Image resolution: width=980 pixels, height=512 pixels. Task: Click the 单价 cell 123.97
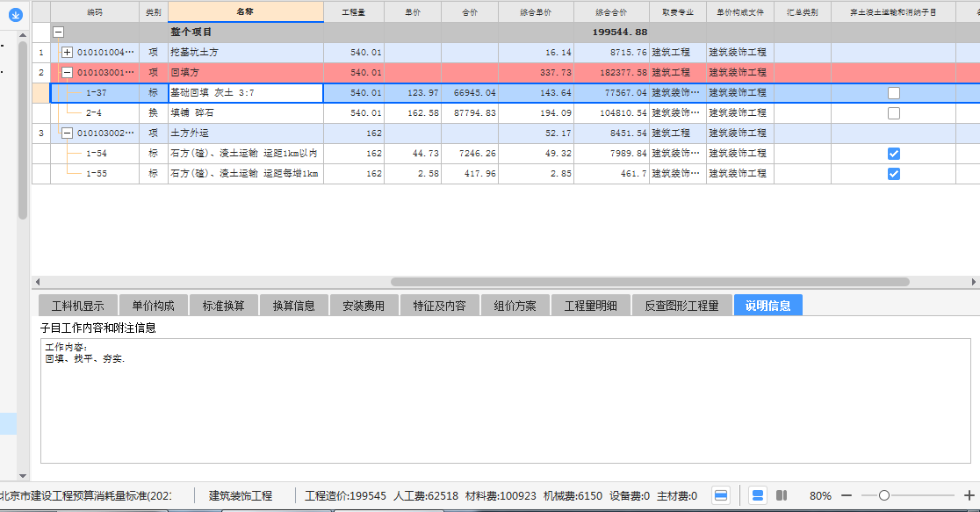(x=413, y=93)
